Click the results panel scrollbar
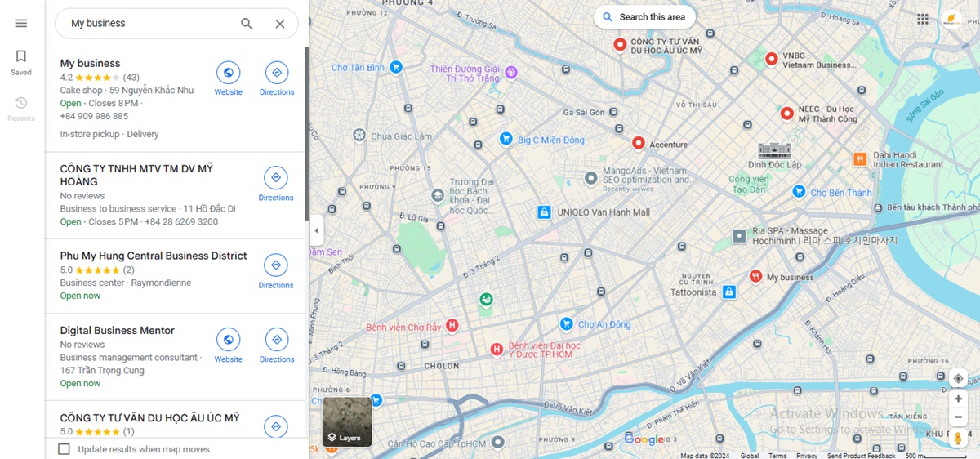980x459 pixels. [306, 133]
